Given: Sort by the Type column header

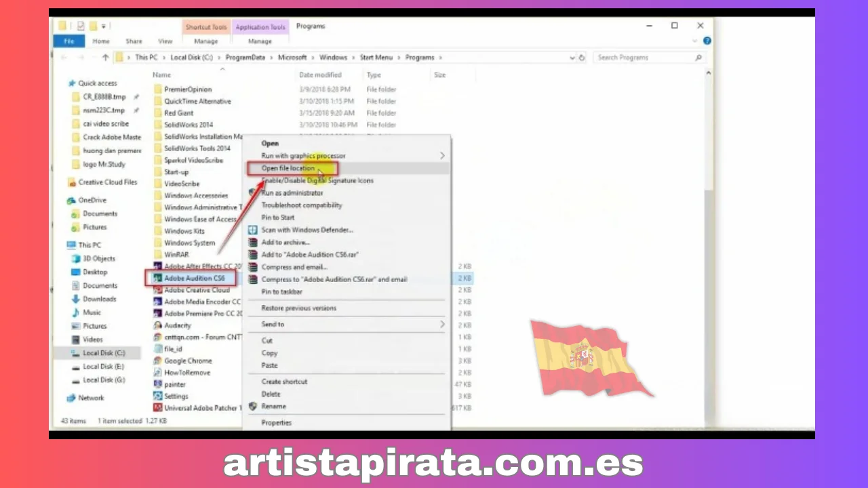Looking at the screenshot, I should click(374, 75).
